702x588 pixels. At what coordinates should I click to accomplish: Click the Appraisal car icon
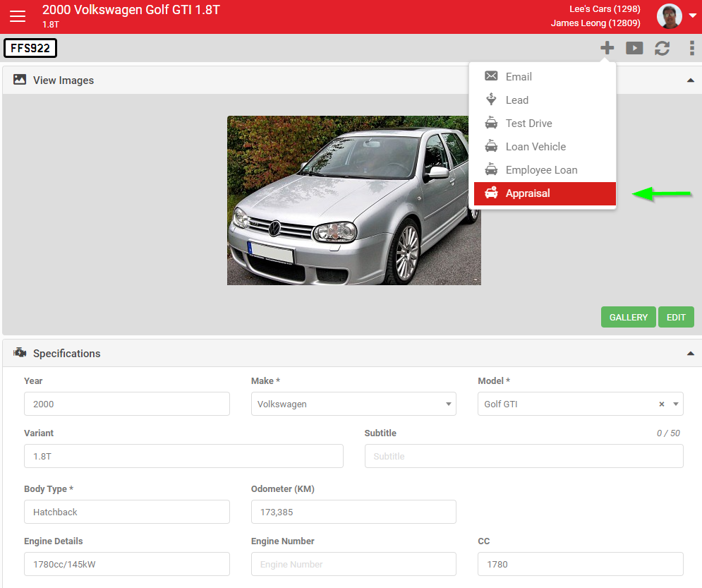click(x=491, y=193)
